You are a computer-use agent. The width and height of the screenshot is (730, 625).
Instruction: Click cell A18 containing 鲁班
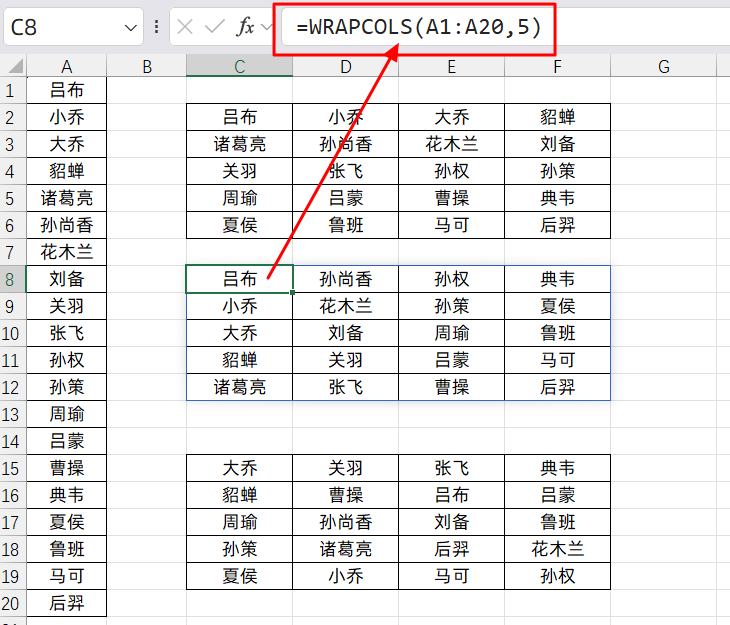(67, 550)
